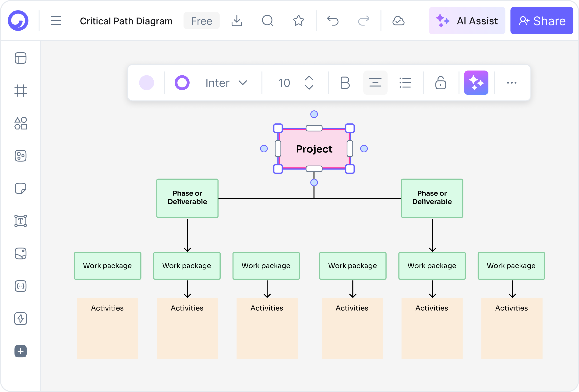Select the frame grid tool
This screenshot has width=579, height=392.
[21, 91]
